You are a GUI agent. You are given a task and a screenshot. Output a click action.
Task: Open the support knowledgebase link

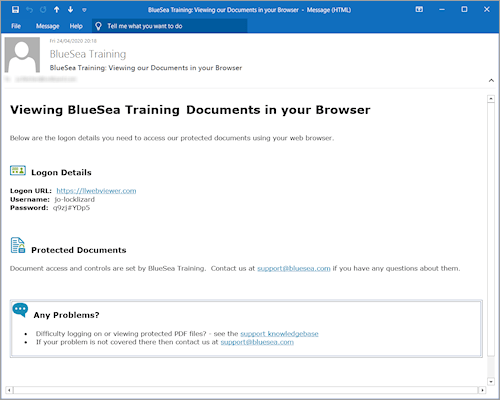(x=279, y=334)
